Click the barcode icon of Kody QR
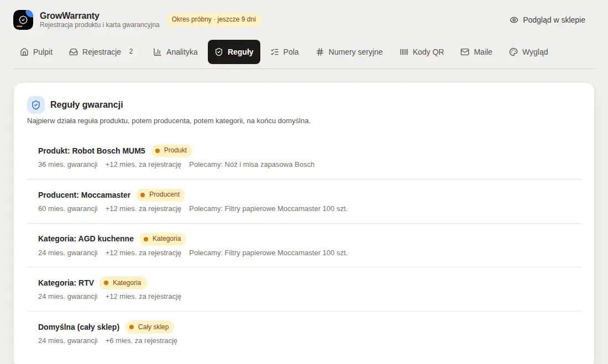This screenshot has height=364, width=608. (x=403, y=52)
